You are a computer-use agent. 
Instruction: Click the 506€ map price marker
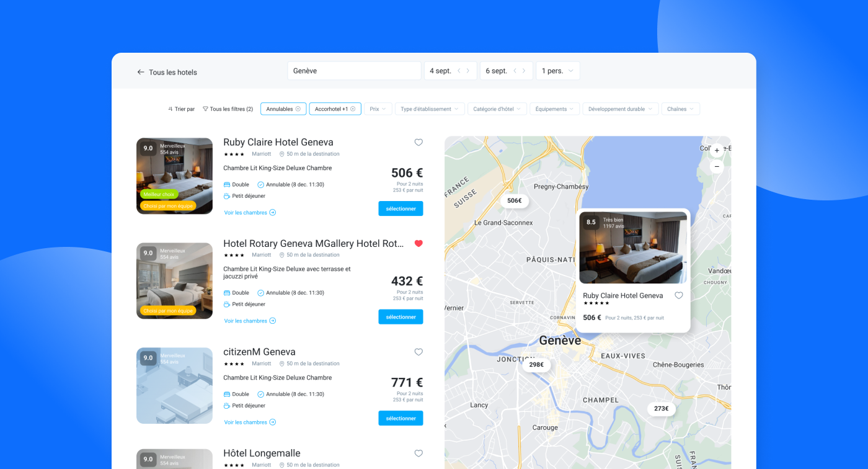pyautogui.click(x=515, y=200)
